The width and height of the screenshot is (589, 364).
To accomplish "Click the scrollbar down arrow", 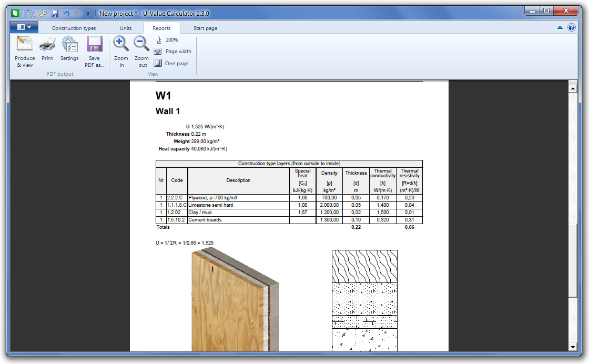I will [573, 347].
